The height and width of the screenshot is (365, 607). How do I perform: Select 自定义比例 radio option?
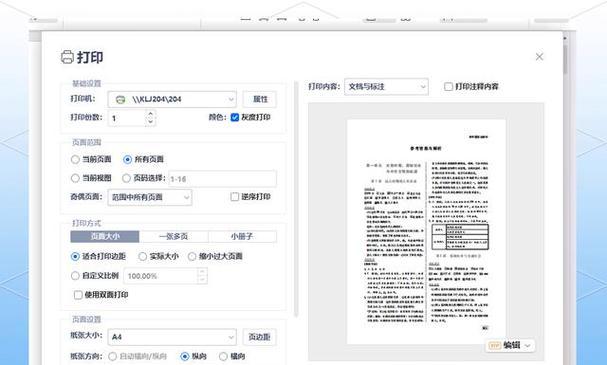pyautogui.click(x=75, y=276)
